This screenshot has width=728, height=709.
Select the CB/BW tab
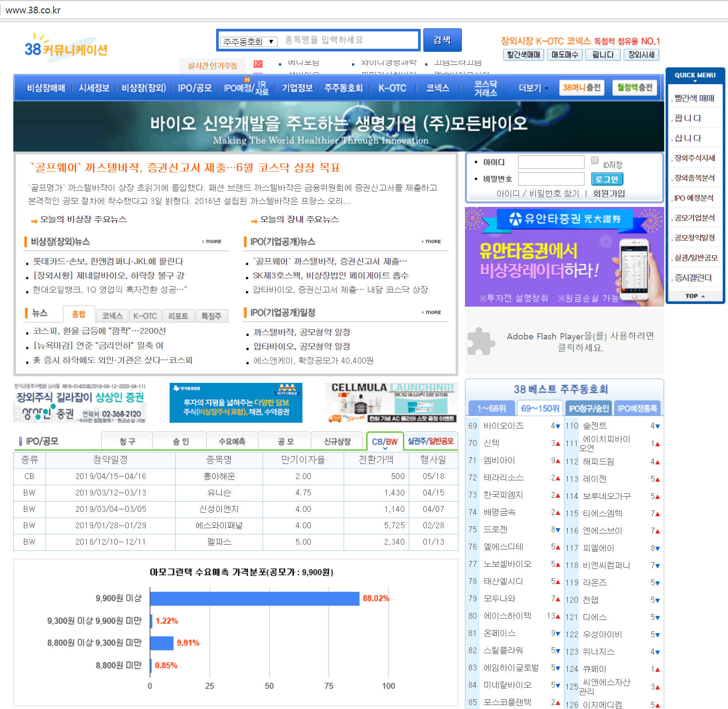385,441
